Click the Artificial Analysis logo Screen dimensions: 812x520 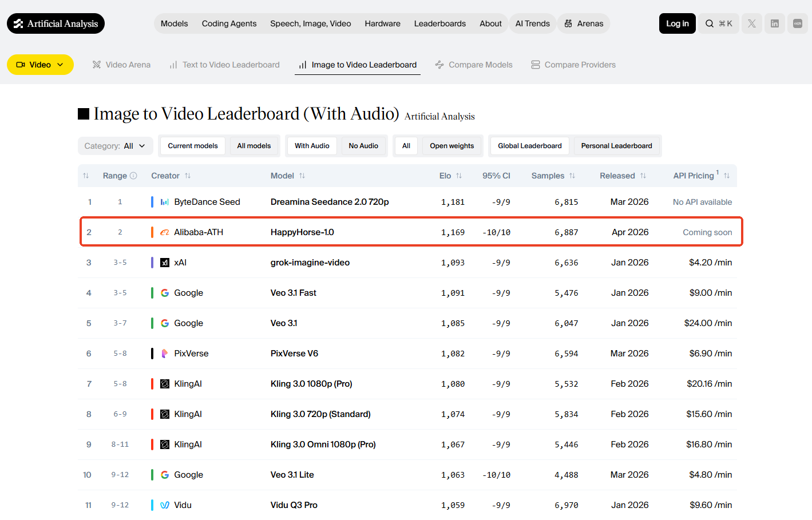(56, 23)
